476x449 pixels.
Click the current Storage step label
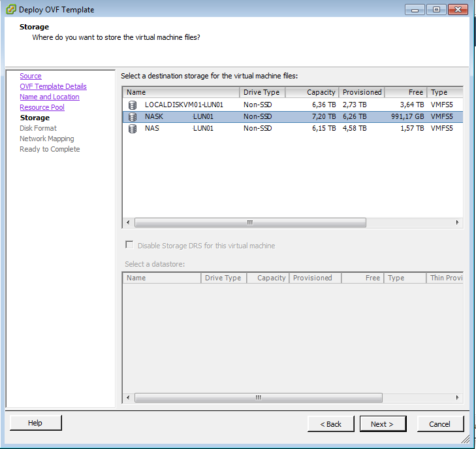[35, 118]
